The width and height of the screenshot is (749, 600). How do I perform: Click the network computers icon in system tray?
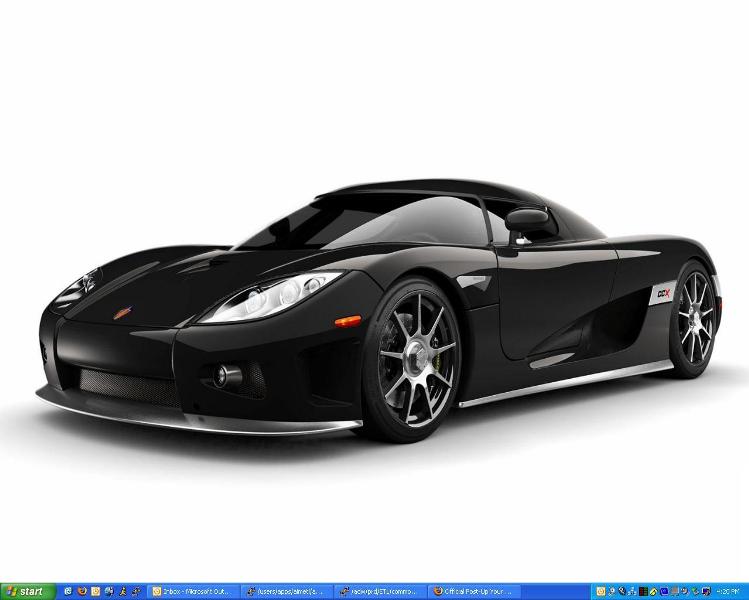click(x=633, y=591)
